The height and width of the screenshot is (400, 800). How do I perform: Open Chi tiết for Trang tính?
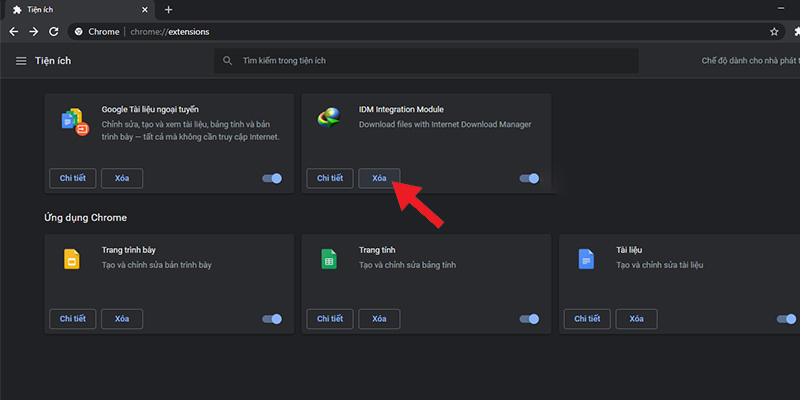tap(330, 319)
